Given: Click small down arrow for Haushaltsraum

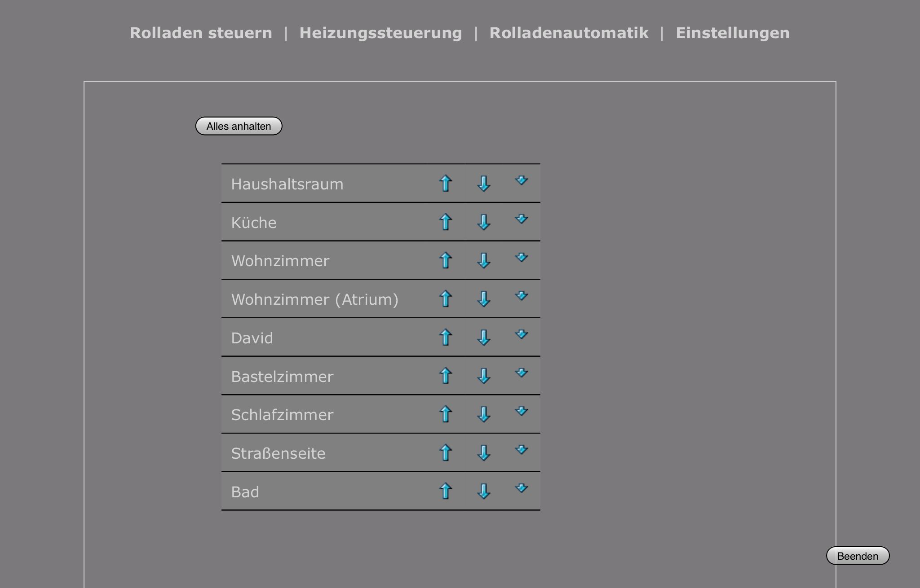Looking at the screenshot, I should (x=521, y=180).
